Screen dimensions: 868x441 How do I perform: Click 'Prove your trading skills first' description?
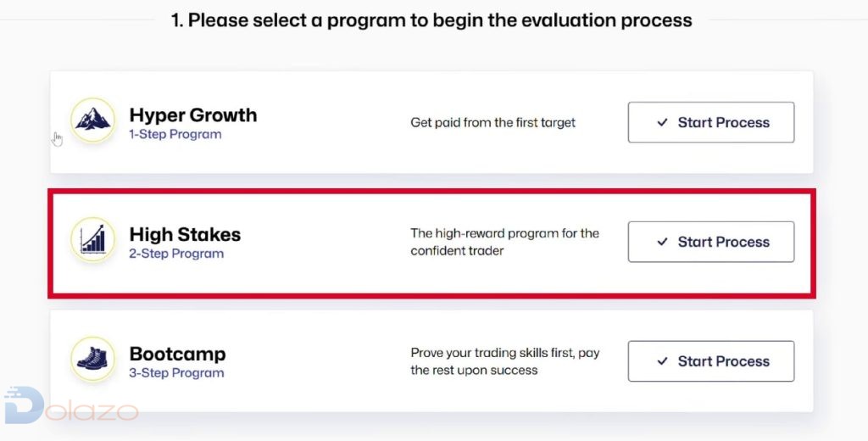[x=505, y=361]
